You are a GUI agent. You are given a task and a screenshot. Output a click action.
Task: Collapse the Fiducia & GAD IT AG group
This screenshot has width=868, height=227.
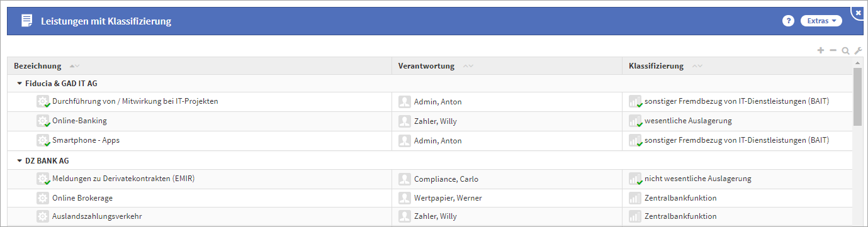[x=20, y=83]
